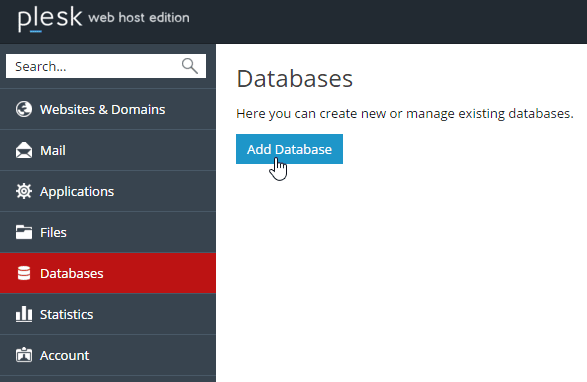The image size is (587, 382).
Task: Click the 'web host edition' header text
Action: [139, 18]
